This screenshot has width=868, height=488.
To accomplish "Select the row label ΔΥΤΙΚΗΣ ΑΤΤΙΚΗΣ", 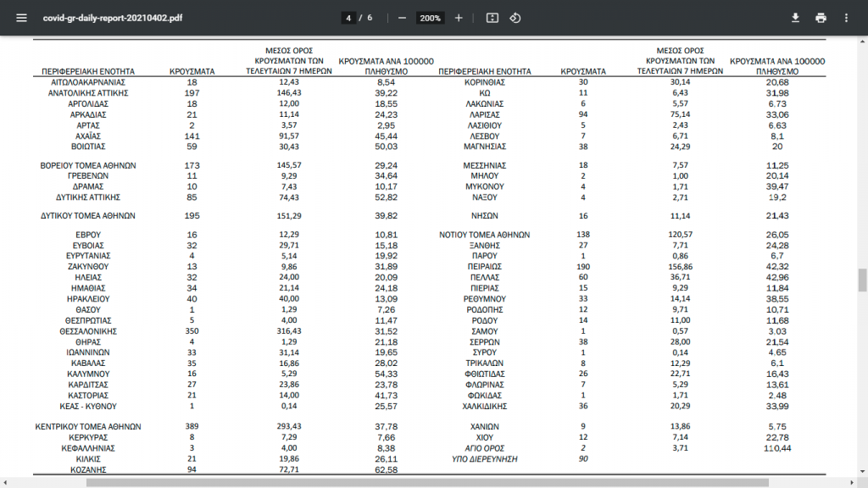I will 88,197.
